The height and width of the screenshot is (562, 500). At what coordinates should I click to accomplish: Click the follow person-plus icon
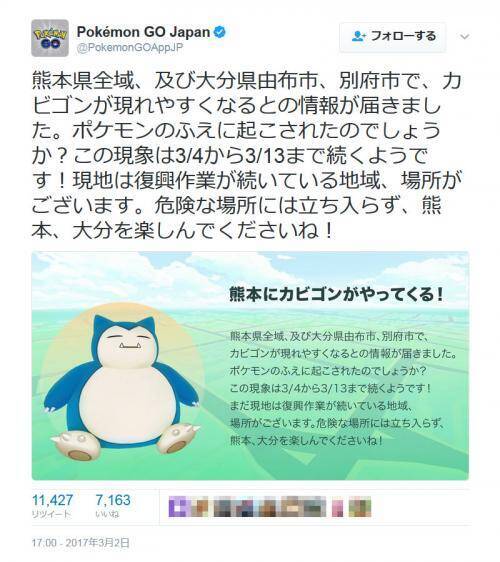coord(359,37)
